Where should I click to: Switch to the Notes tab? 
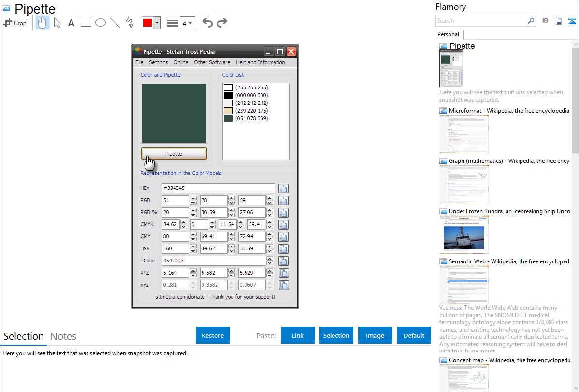(x=63, y=336)
